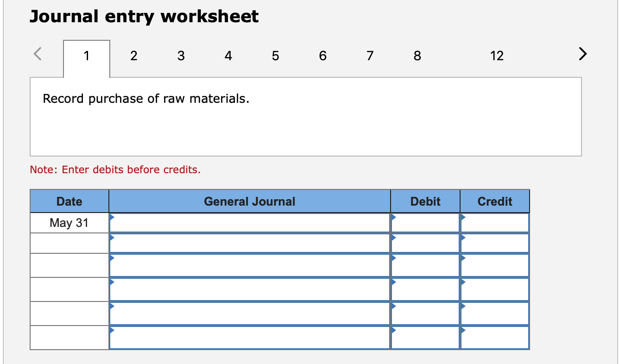
Task: Click the flag marker in the first Debit cell
Action: [x=393, y=218]
